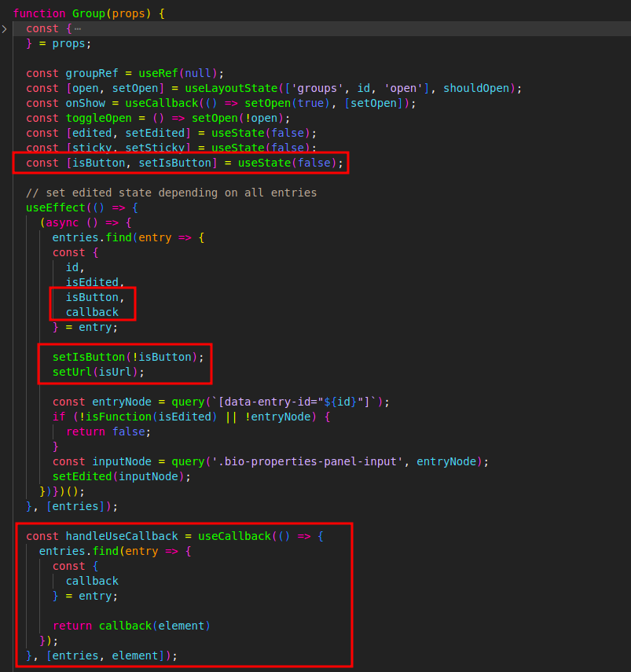Click 'handleUseCallback' constant name
This screenshot has width=631, height=672.
122,536
